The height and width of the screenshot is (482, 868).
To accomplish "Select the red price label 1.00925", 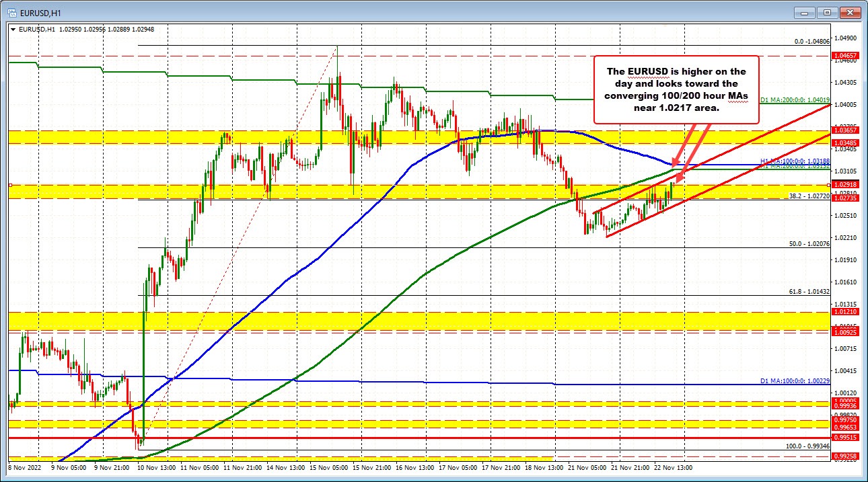I will point(844,332).
